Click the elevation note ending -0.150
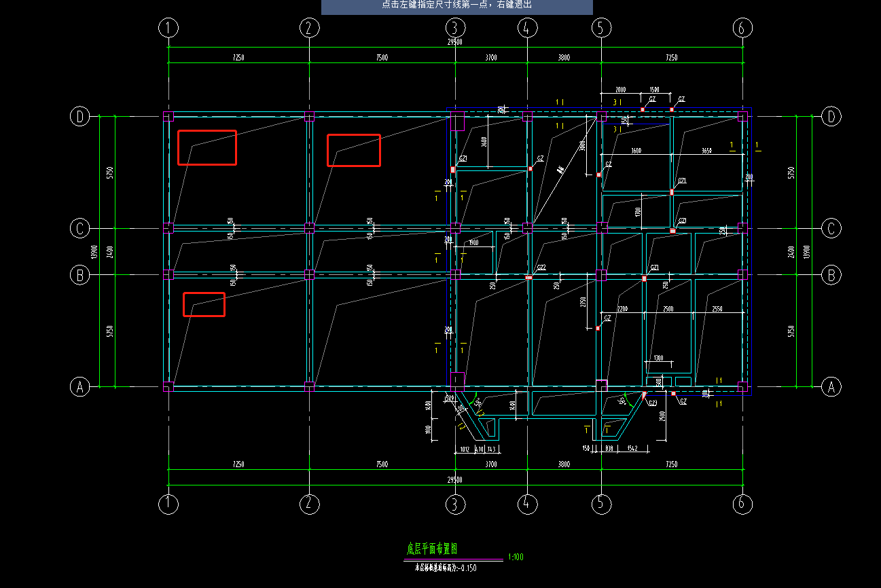This screenshot has height=588, width=881. click(x=446, y=568)
